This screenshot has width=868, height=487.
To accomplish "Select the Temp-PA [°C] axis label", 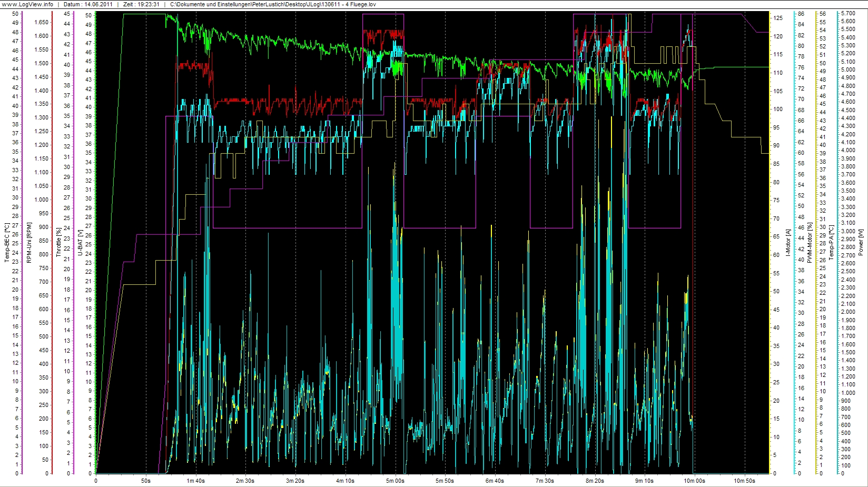I will 832,243.
